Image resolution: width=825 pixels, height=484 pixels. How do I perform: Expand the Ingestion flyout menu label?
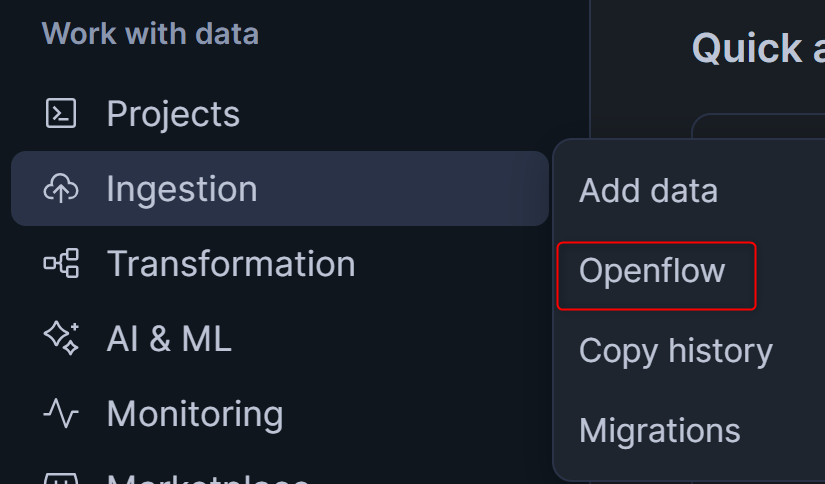pyautogui.click(x=182, y=189)
